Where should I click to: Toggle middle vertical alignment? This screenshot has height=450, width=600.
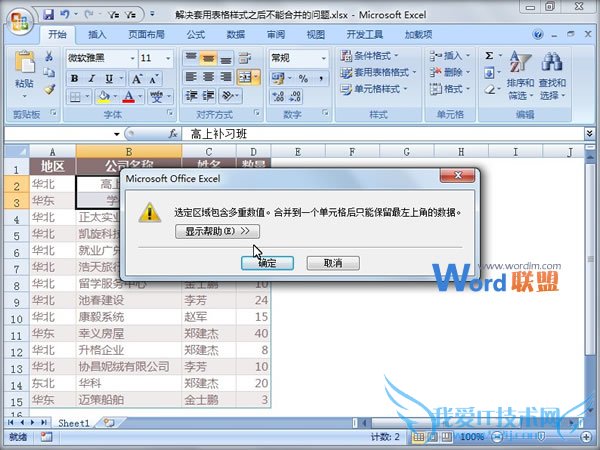click(208, 58)
